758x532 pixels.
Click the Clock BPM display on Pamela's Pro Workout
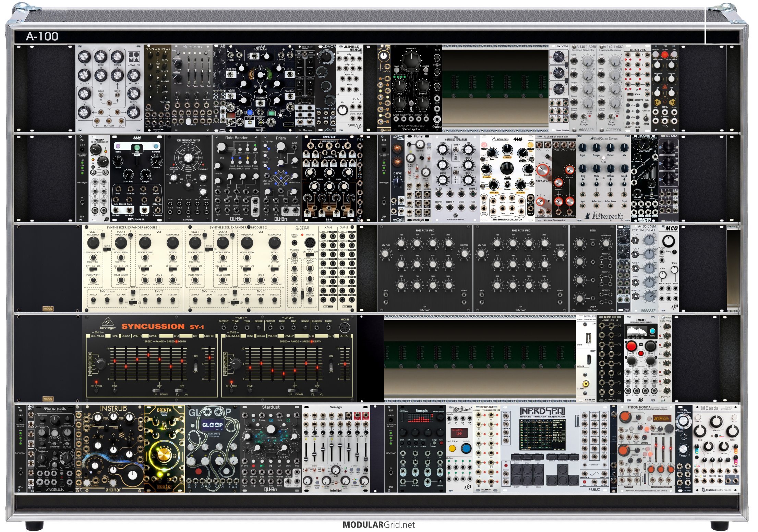459,433
